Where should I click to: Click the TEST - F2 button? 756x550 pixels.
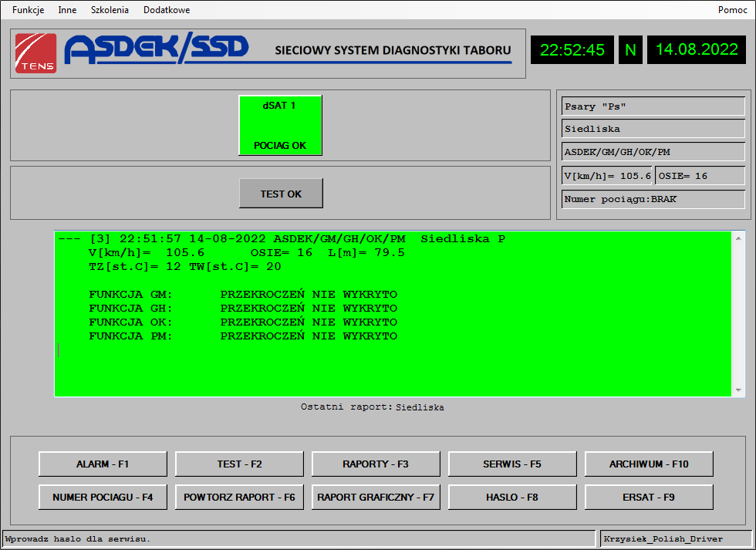(239, 464)
